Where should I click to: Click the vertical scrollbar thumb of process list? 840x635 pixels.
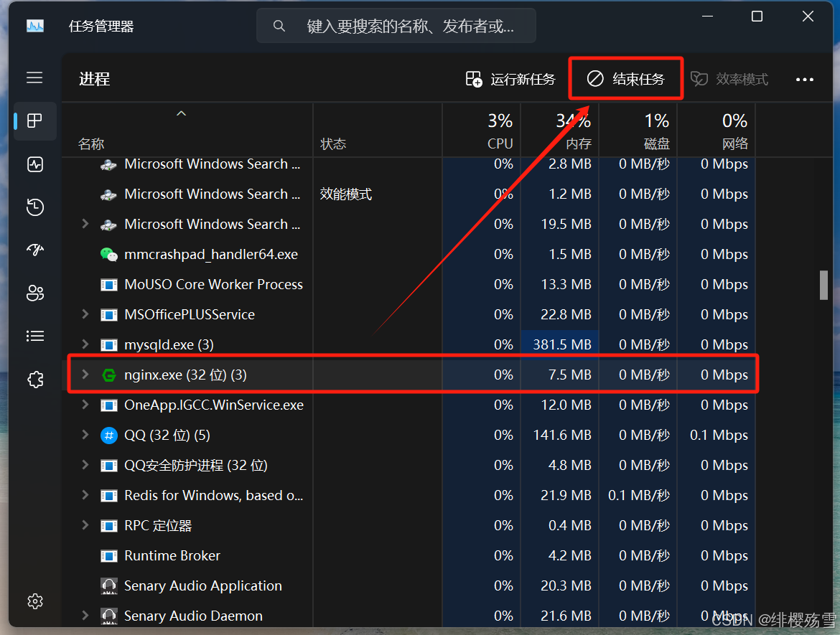point(824,285)
